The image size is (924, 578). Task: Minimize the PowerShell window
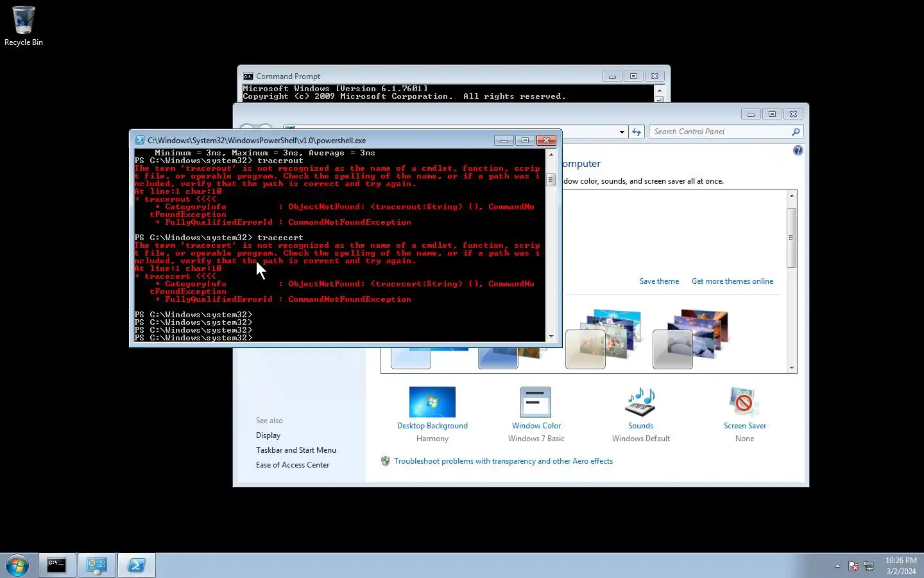(x=504, y=140)
